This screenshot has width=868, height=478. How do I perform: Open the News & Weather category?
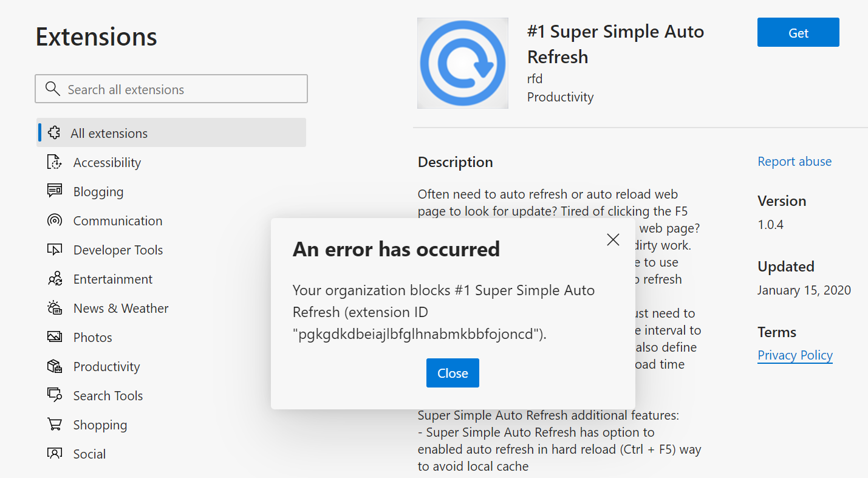pyautogui.click(x=121, y=308)
